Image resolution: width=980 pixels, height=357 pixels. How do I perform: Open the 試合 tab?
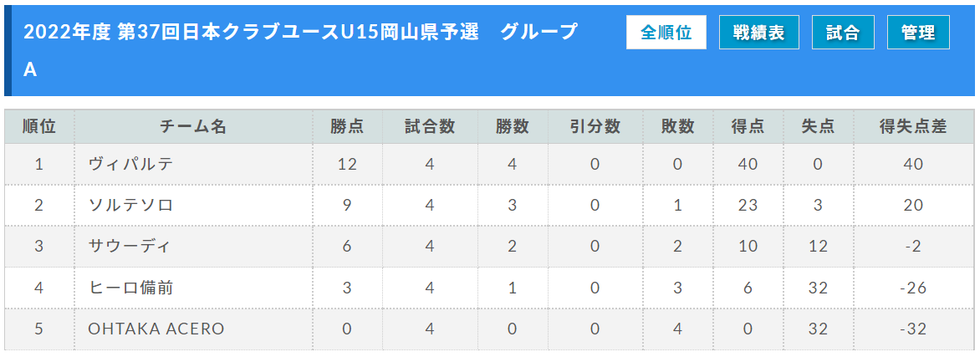[843, 33]
